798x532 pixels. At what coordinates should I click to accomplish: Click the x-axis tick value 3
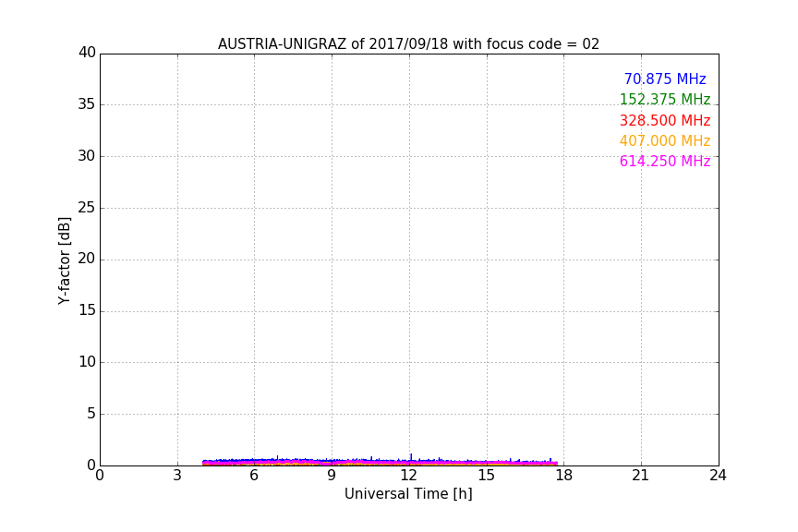click(177, 476)
